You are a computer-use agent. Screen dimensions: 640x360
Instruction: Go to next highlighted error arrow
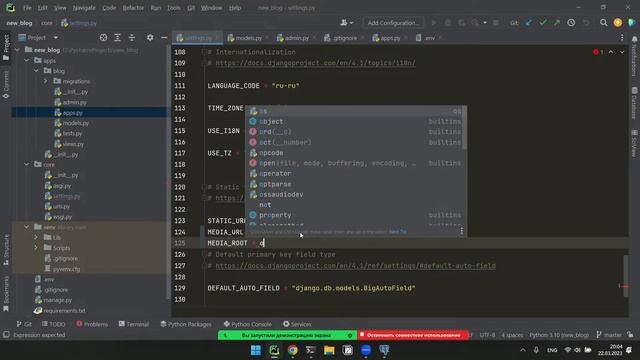pyautogui.click(x=622, y=52)
